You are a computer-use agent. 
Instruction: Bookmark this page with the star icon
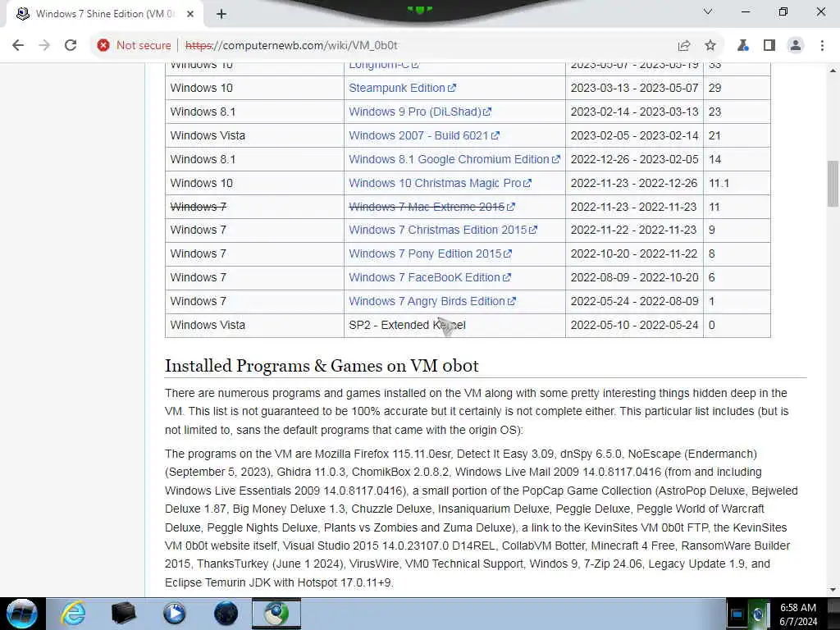[x=710, y=46]
